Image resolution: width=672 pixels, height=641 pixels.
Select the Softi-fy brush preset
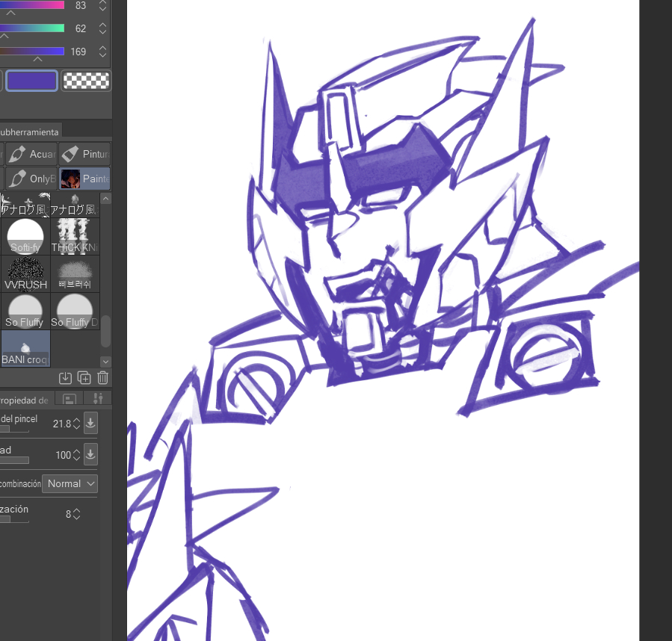click(x=25, y=236)
